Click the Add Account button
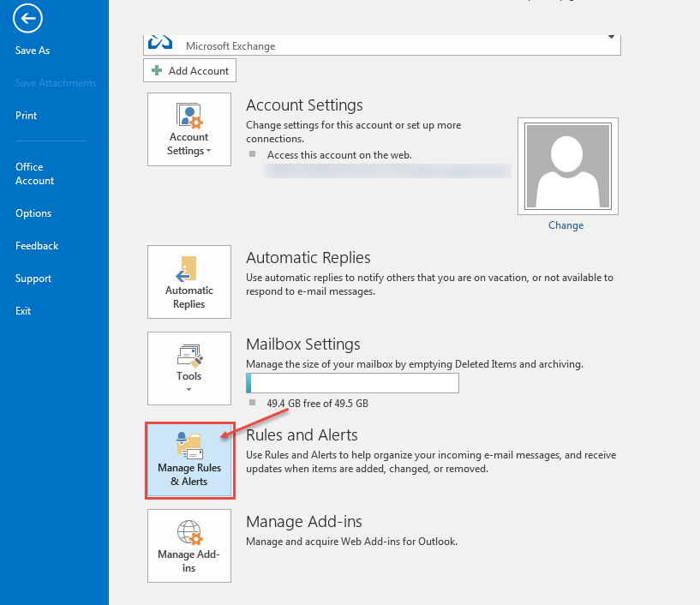 coord(189,70)
